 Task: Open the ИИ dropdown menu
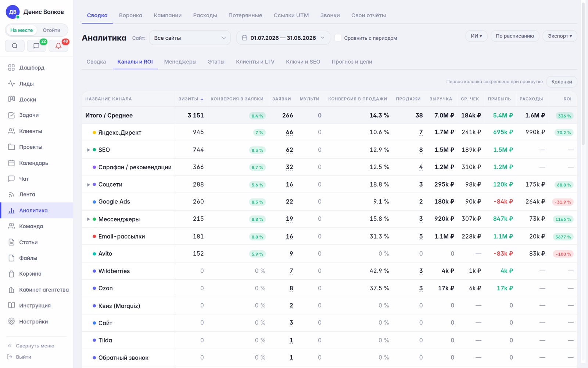(x=476, y=36)
